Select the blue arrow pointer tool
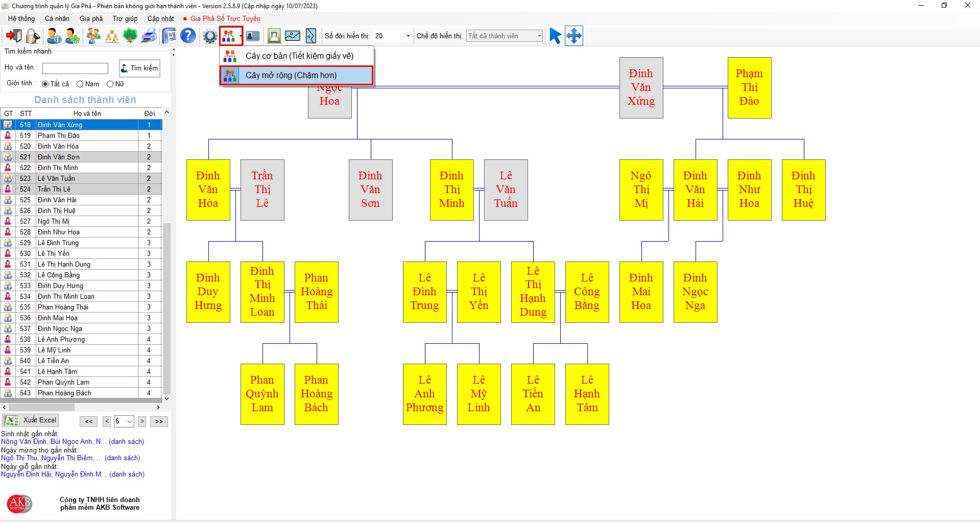Image resolution: width=980 pixels, height=522 pixels. coord(555,36)
